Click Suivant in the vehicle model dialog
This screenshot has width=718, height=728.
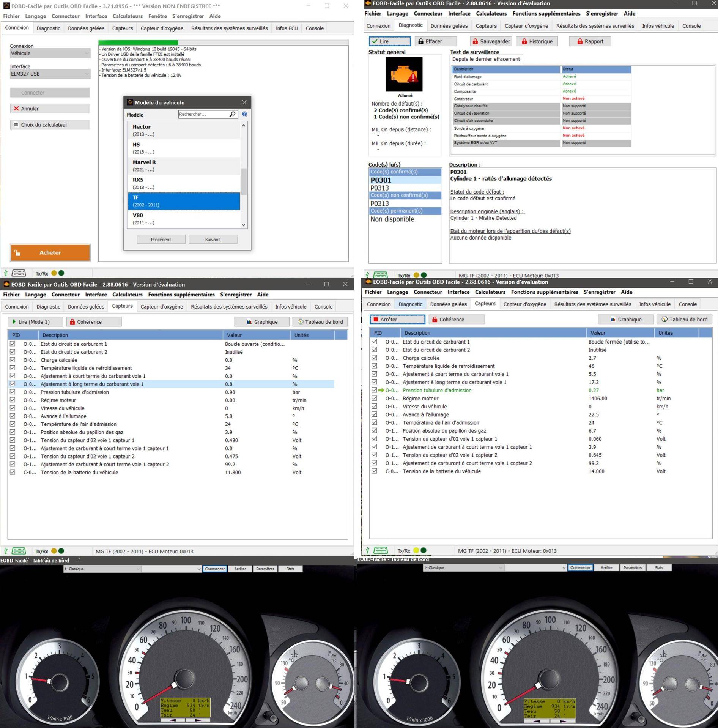pyautogui.click(x=213, y=240)
